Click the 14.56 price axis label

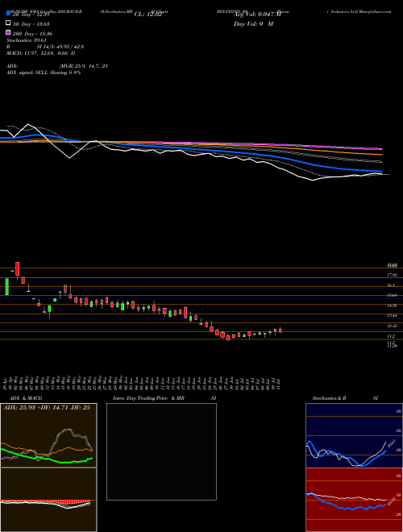click(393, 305)
